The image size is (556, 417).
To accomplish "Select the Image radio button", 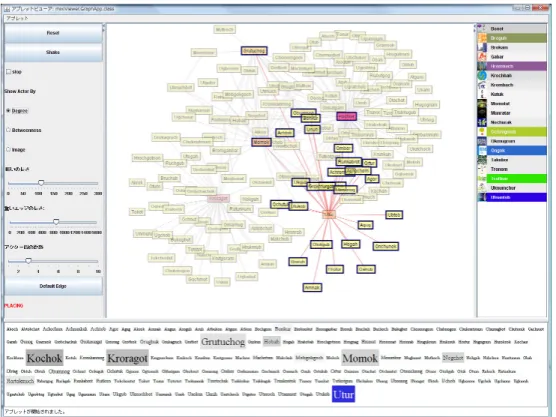I will (8, 150).
